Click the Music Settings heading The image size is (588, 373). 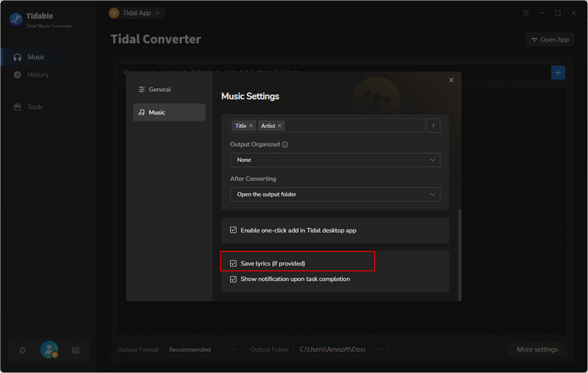(x=250, y=96)
